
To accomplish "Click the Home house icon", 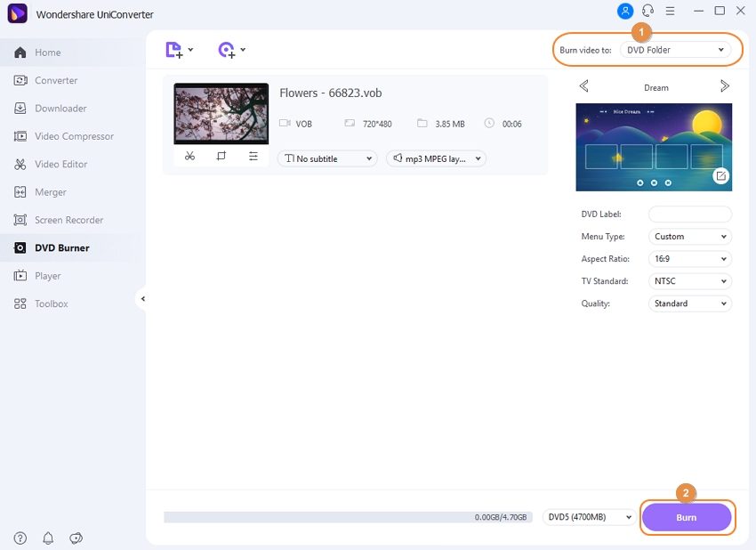I will click(20, 53).
